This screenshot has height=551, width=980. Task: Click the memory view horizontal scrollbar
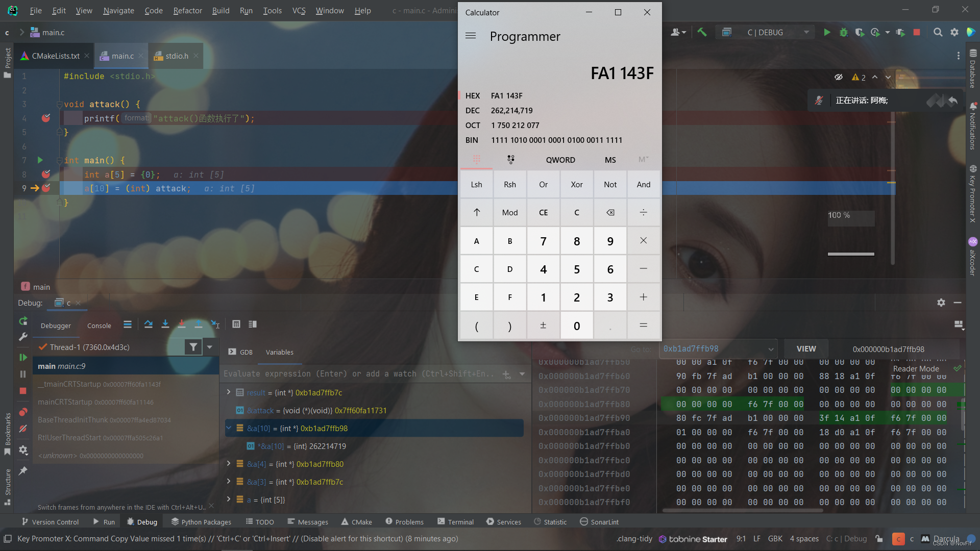click(743, 510)
